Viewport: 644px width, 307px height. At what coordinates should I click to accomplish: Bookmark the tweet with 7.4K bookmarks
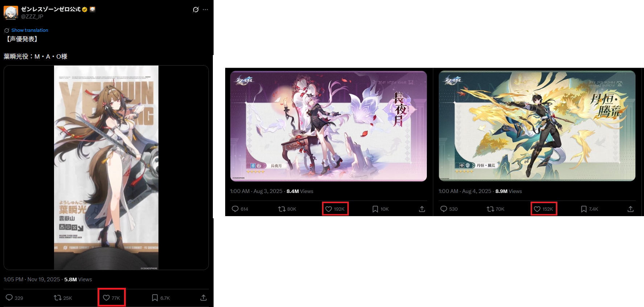589,209
